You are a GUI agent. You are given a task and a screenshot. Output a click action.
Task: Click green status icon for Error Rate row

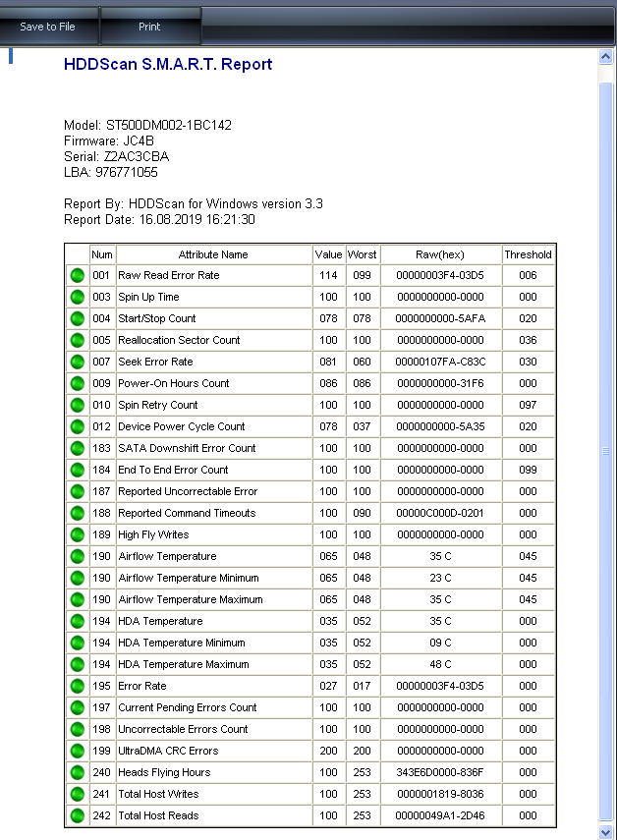click(x=77, y=686)
